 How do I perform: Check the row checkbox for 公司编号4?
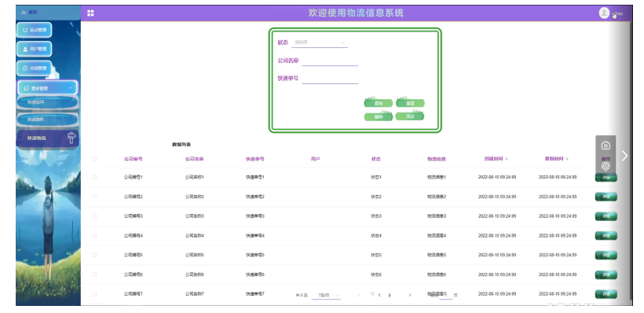click(94, 236)
